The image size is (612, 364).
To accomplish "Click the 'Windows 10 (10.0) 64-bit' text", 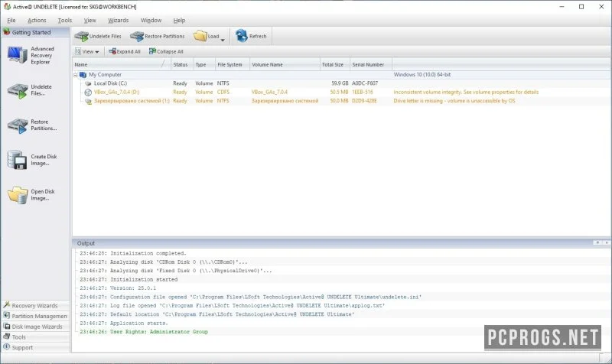I will [x=422, y=74].
